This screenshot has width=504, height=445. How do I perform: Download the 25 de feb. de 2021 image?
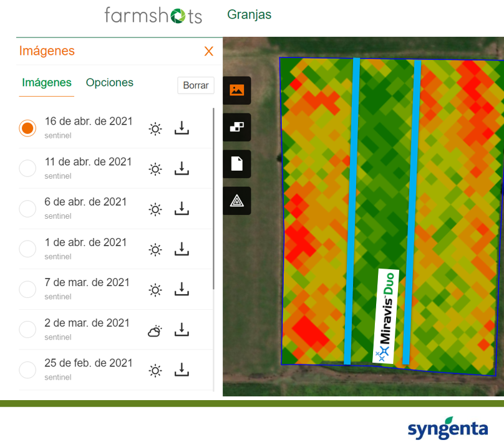(x=182, y=370)
